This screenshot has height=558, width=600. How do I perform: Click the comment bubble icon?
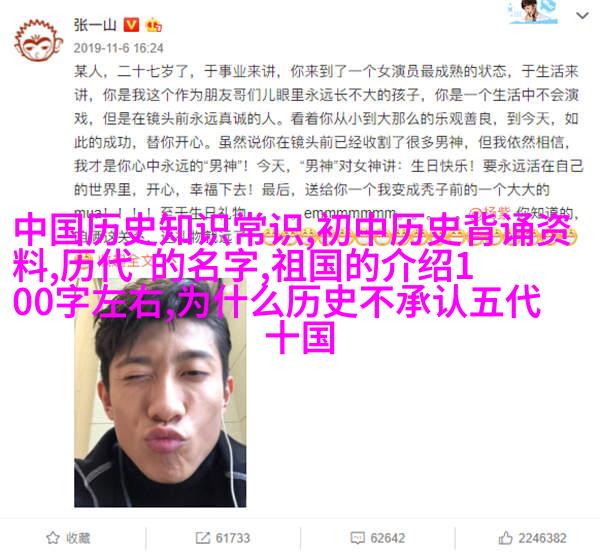coord(357,538)
